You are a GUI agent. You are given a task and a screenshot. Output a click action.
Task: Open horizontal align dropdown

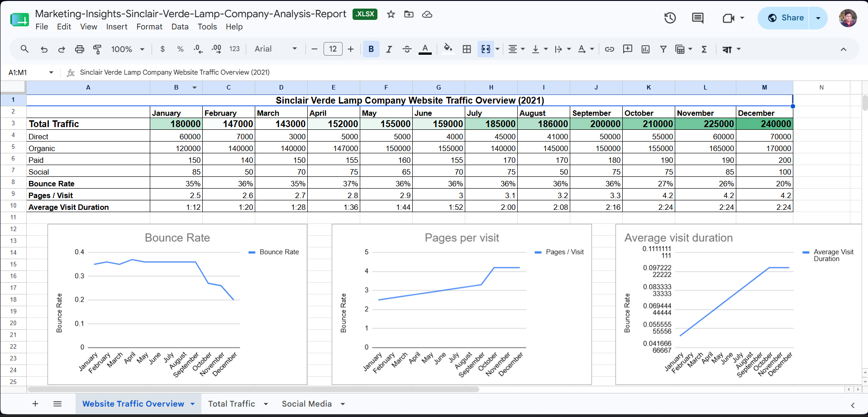tap(516, 49)
